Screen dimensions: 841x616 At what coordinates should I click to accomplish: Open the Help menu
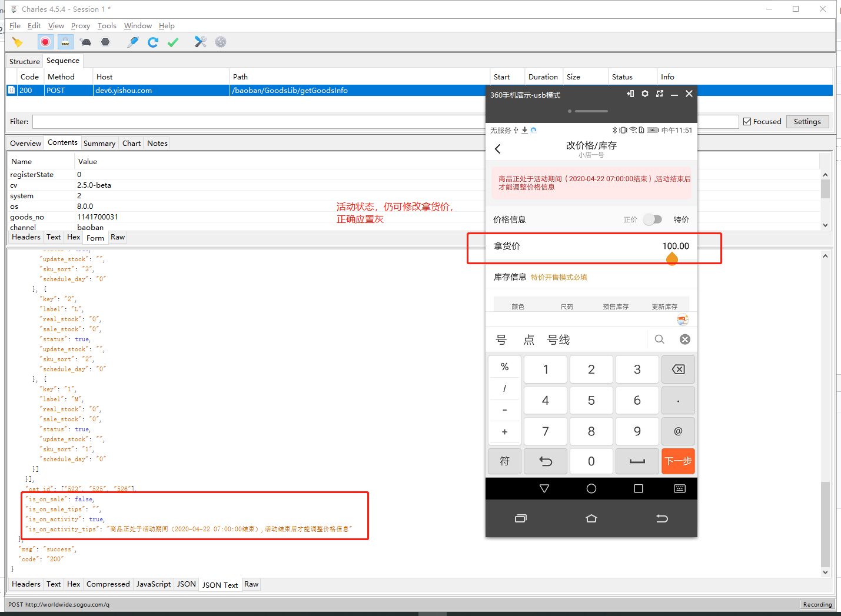(167, 26)
